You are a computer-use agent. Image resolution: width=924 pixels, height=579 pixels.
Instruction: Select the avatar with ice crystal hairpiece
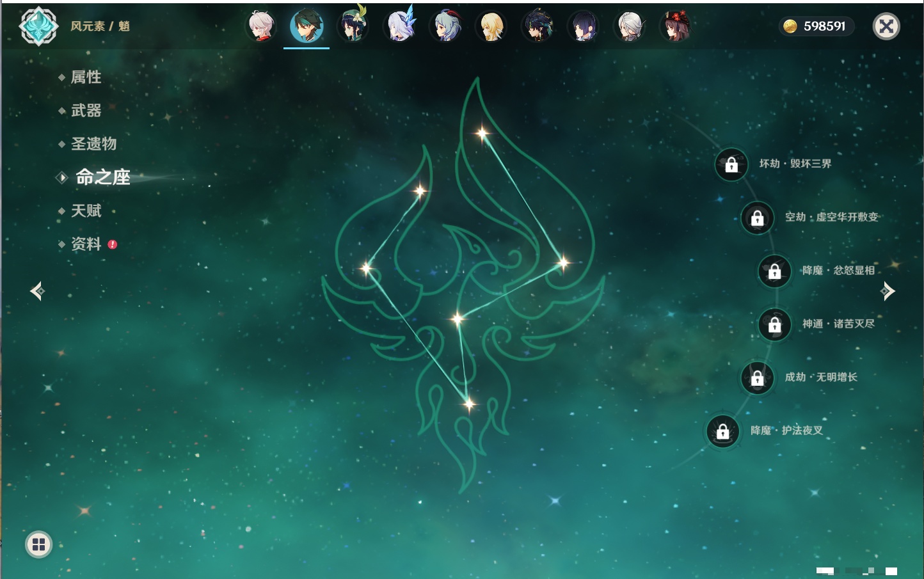[x=399, y=26]
